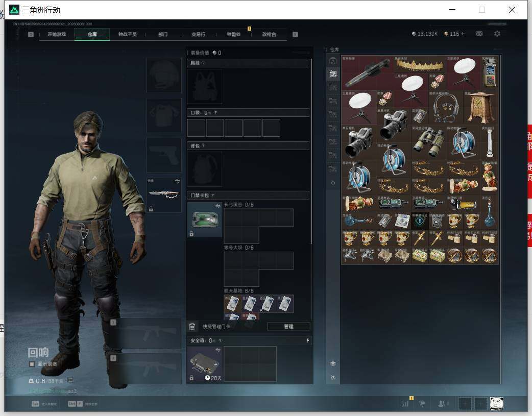Click the empty body armor slot
Viewport: 532px width, 416px height.
click(164, 115)
